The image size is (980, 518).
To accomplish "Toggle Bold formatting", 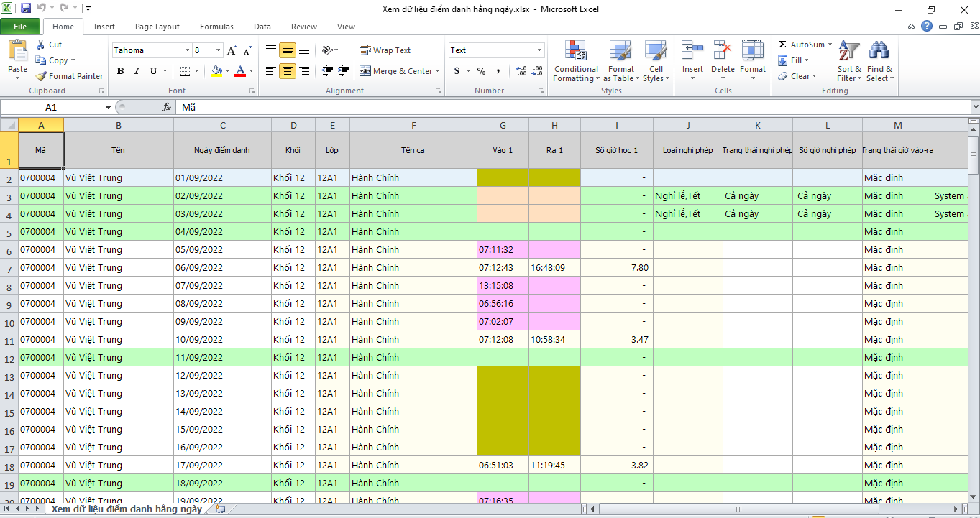I will pos(120,71).
